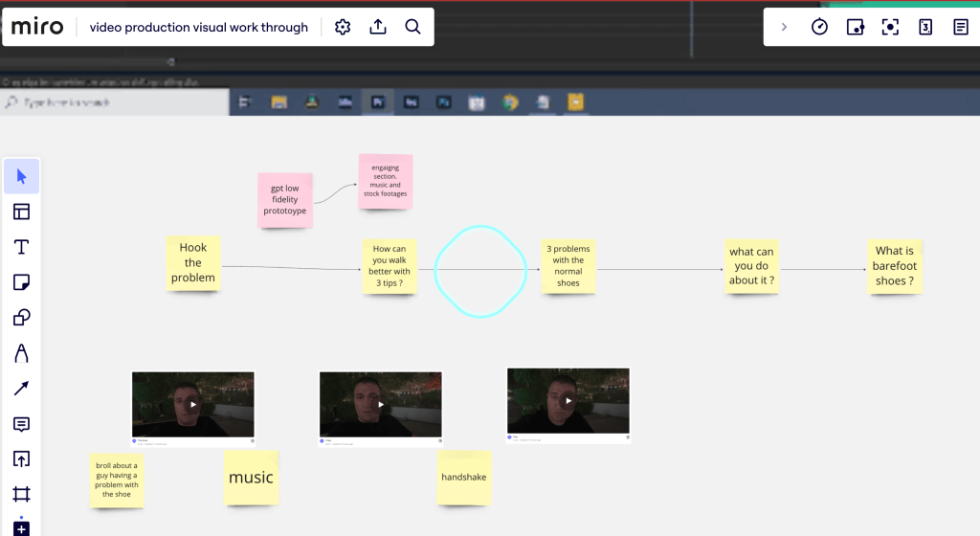Click the miro logo to go home
The height and width of the screenshot is (536, 980).
pyautogui.click(x=37, y=27)
